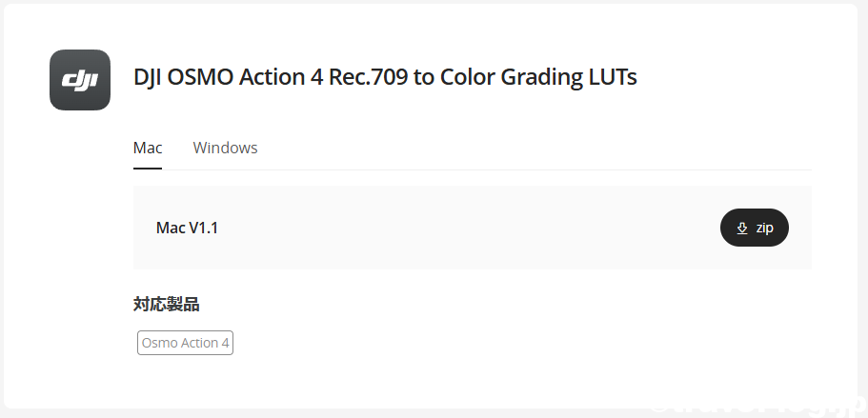Select the Mac tab
The width and height of the screenshot is (868, 418).
pos(148,148)
